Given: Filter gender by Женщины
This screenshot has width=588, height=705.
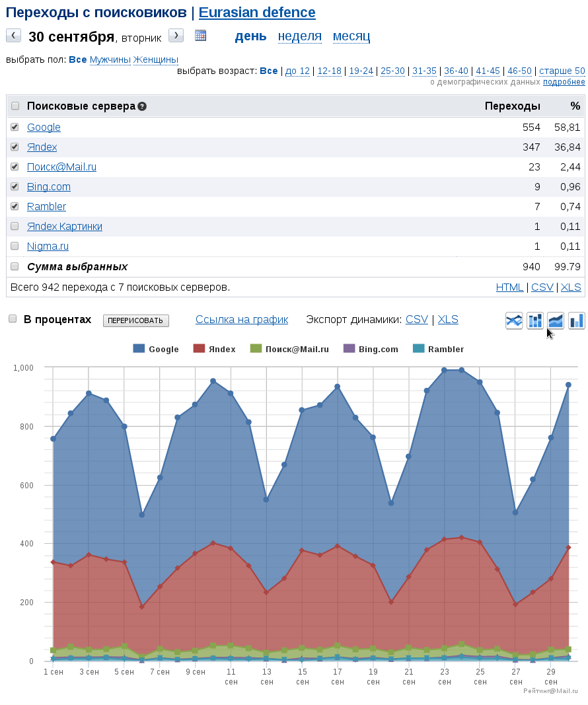Looking at the screenshot, I should click(x=155, y=60).
